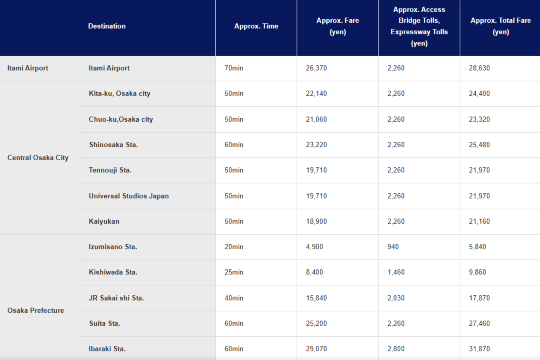Click the Izumisano Sta. row label

click(113, 247)
